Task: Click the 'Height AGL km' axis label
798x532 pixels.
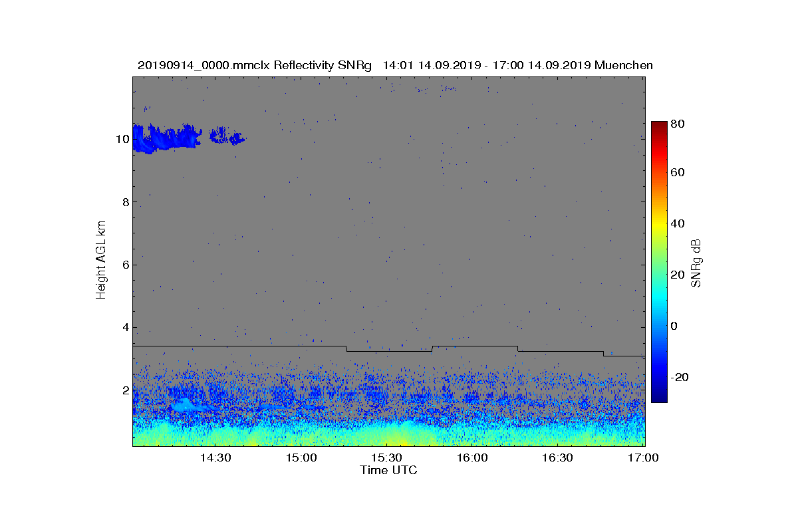Action: coord(101,260)
